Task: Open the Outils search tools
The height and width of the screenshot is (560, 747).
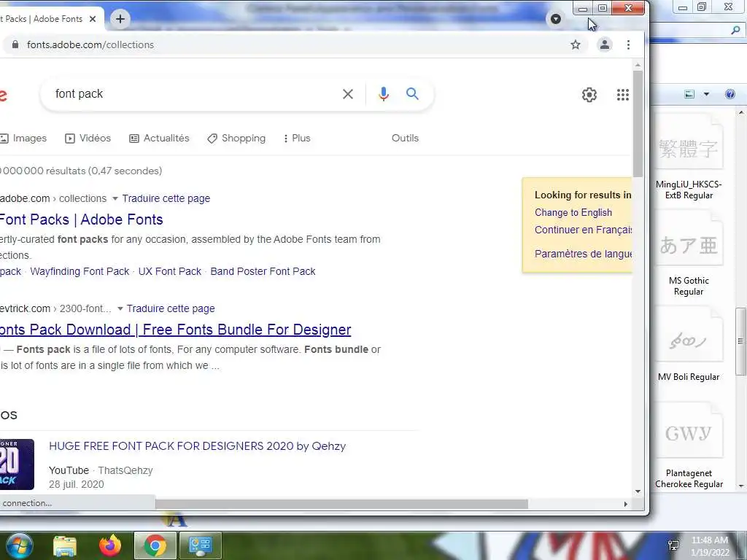Action: click(x=405, y=138)
